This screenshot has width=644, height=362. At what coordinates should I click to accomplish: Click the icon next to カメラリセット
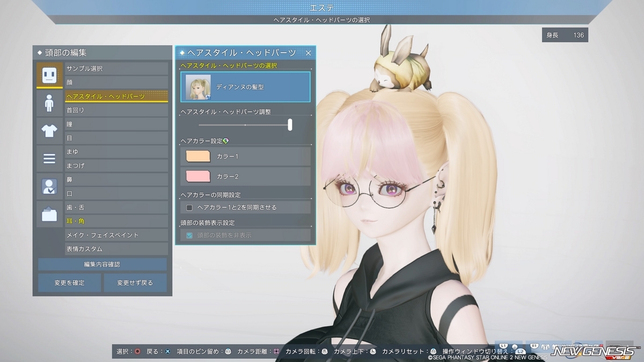[x=433, y=351]
